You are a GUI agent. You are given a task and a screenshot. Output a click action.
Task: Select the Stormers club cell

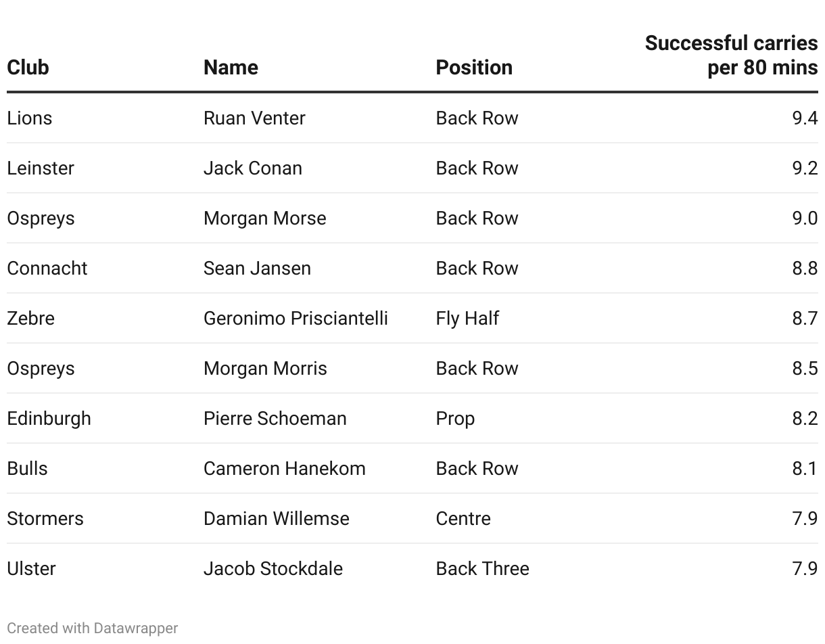click(x=45, y=519)
